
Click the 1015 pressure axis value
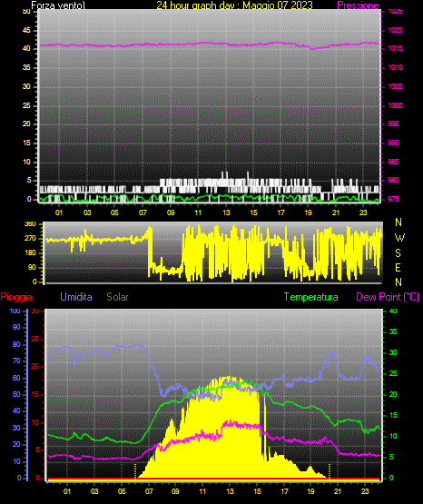click(x=395, y=48)
